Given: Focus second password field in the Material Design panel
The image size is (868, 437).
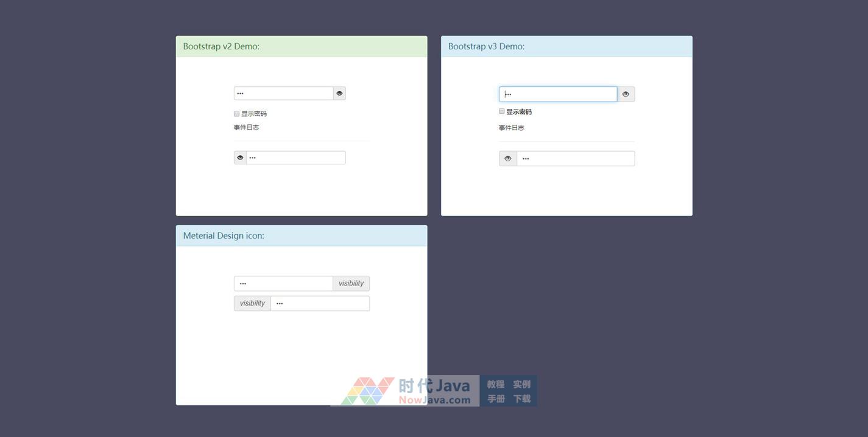Looking at the screenshot, I should click(x=320, y=303).
